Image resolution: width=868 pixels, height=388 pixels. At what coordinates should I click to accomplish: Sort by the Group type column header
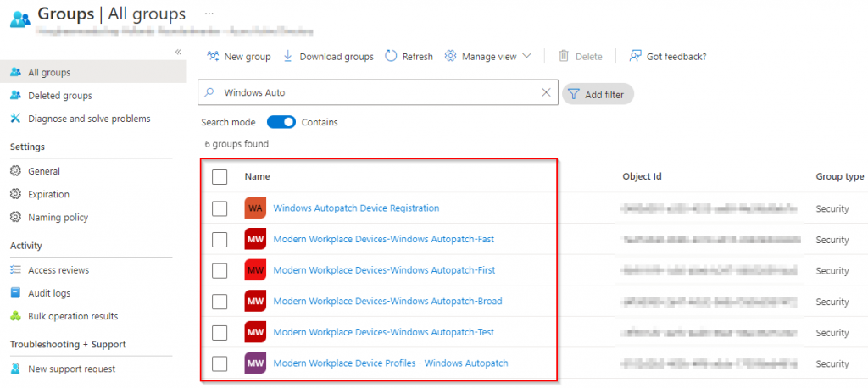pos(840,176)
